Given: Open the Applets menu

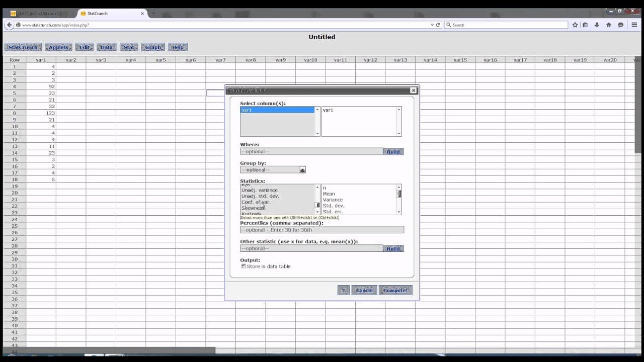Looking at the screenshot, I should click(58, 47).
